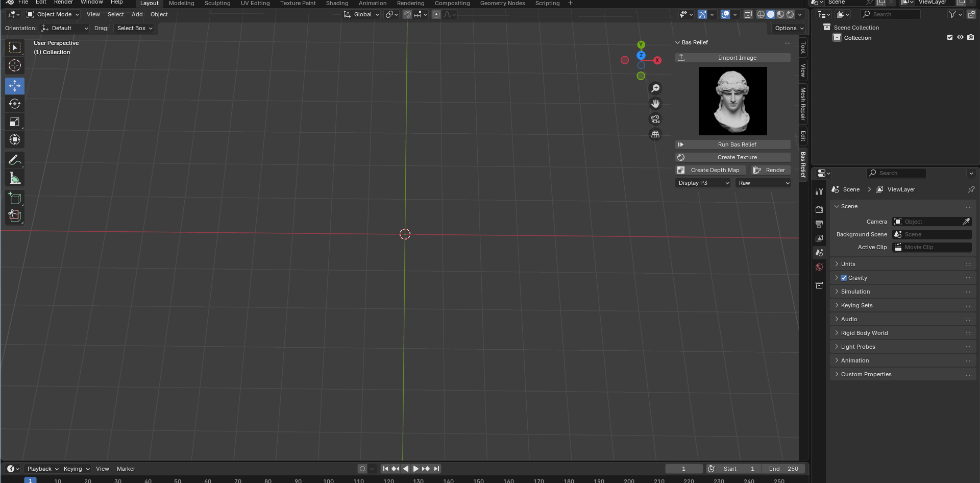
Task: Click the Render button in Bas Relief
Action: [x=770, y=170]
